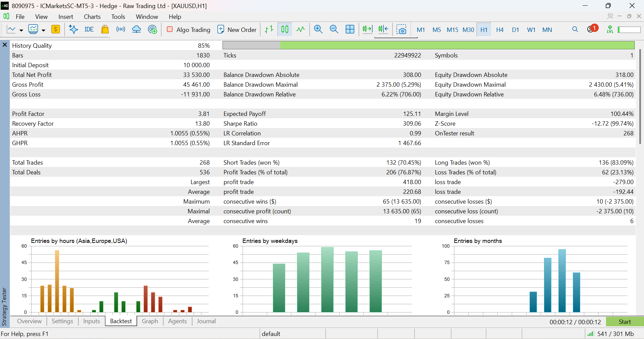Switch chart to candlesticks mode
This screenshot has height=339, width=644.
coord(285,30)
